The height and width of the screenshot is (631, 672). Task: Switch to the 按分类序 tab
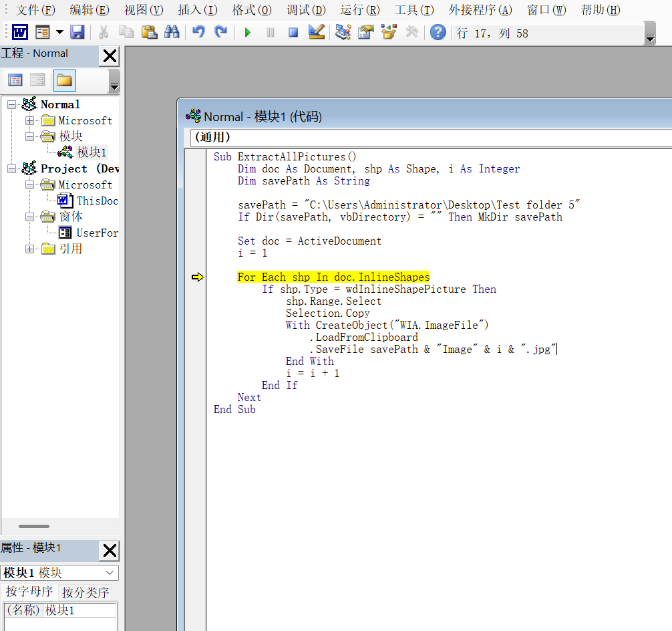pos(85,592)
